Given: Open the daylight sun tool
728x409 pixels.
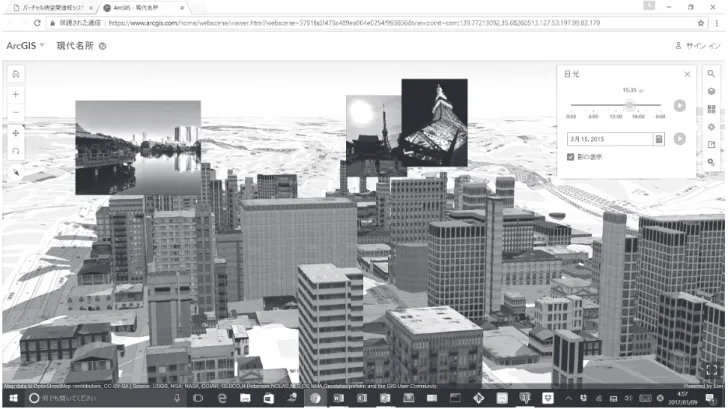Looking at the screenshot, I should (711, 127).
